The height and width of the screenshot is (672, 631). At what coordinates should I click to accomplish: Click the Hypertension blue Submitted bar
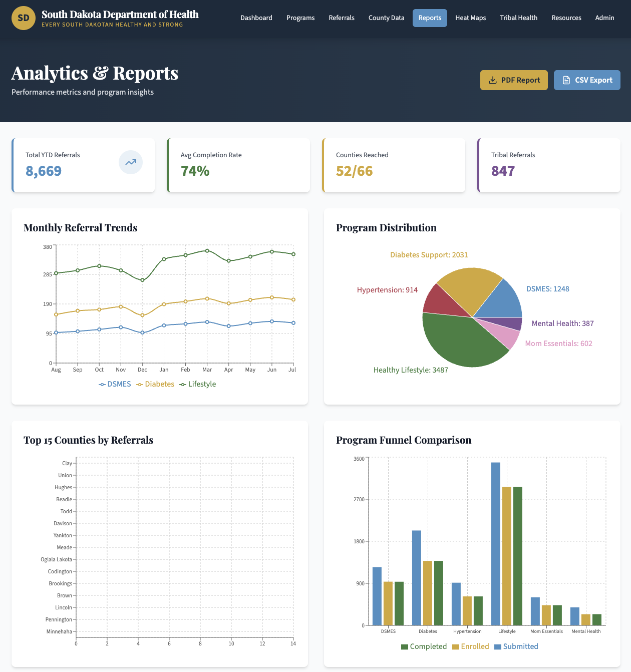(x=456, y=604)
